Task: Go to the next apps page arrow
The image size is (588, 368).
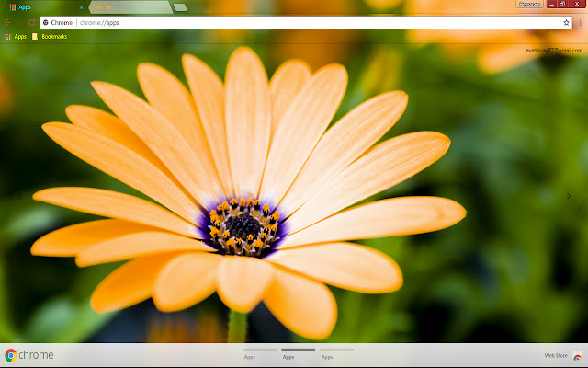Action: 569,196
